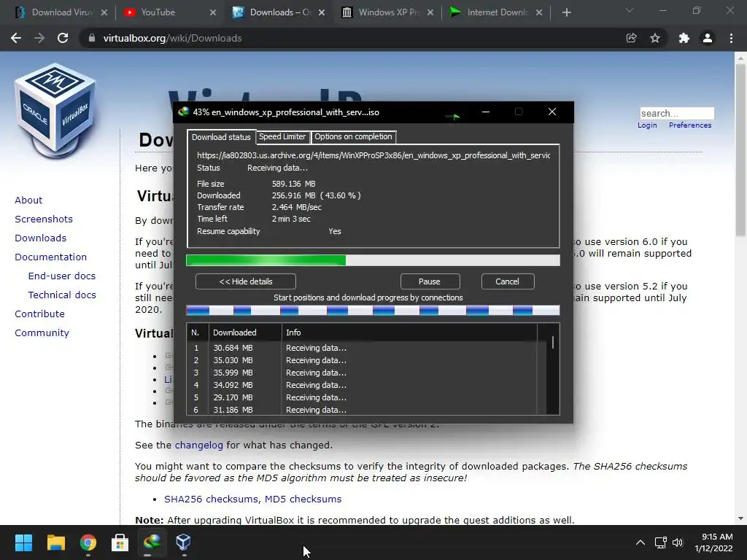Image resolution: width=747 pixels, height=560 pixels.
Task: Close the Windows XP Pro tab
Action: pyautogui.click(x=430, y=12)
